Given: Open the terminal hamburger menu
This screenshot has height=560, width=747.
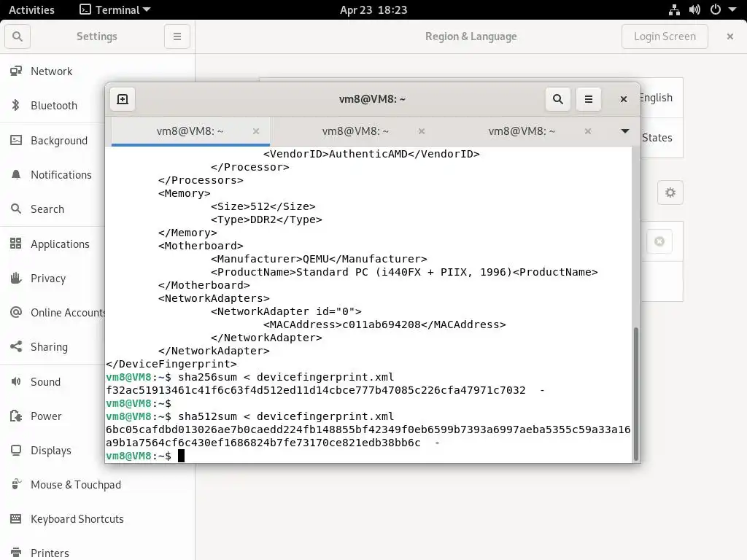Looking at the screenshot, I should pyautogui.click(x=589, y=99).
